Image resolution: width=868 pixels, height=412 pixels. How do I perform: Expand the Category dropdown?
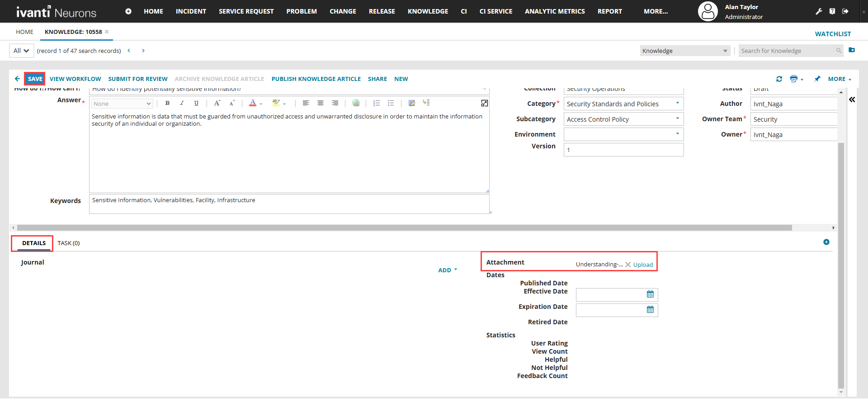(x=677, y=104)
